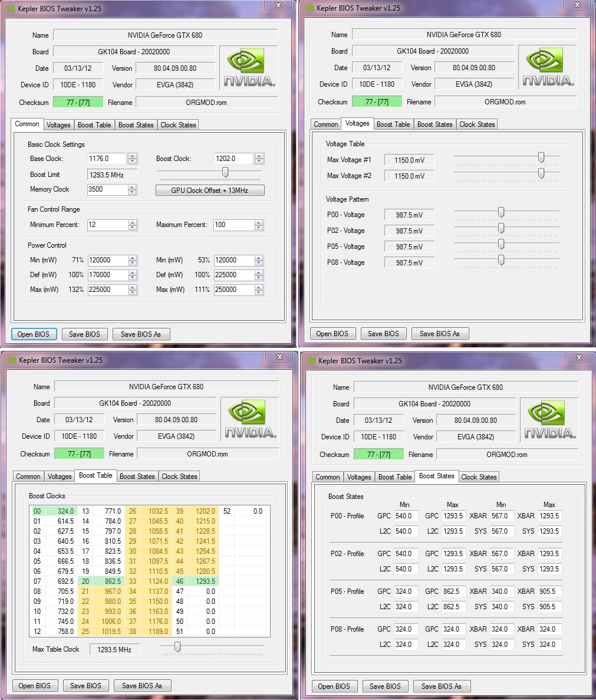Viewport: 596px width, 700px height.
Task: Click Save BIOS As in Boost Table window
Action: tap(142, 686)
